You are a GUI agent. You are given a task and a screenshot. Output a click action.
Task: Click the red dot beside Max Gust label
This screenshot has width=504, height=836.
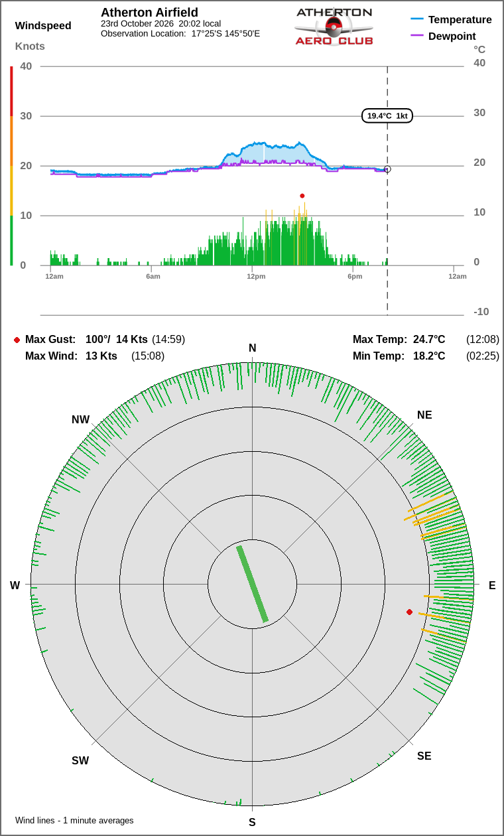click(17, 340)
